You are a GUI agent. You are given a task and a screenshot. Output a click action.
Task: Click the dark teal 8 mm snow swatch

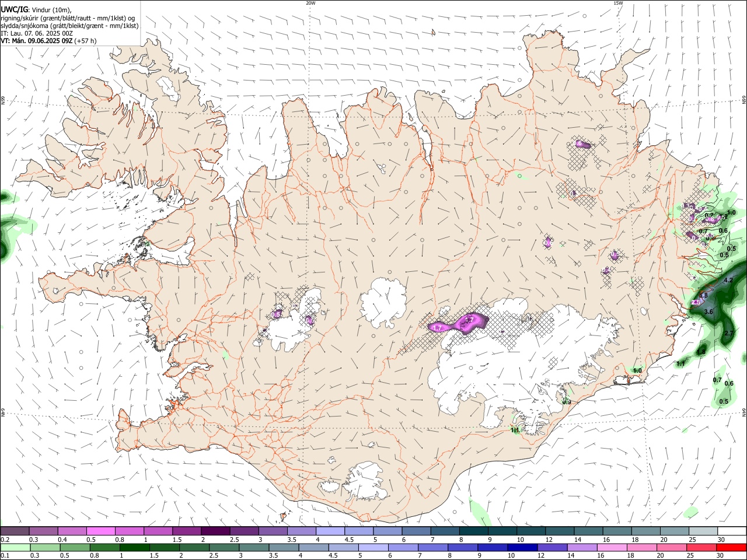click(473, 531)
